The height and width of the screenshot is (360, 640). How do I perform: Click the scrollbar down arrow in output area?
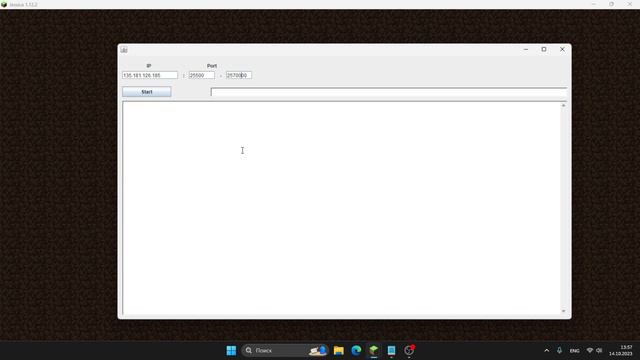click(x=563, y=311)
